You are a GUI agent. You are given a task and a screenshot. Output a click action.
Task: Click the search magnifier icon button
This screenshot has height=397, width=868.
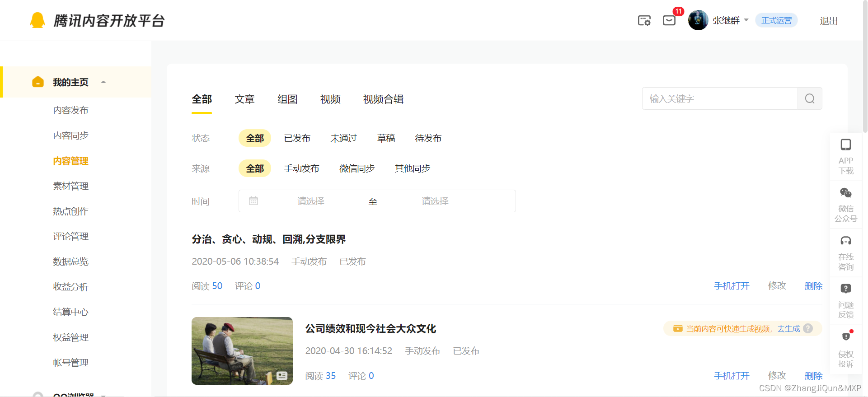(810, 98)
